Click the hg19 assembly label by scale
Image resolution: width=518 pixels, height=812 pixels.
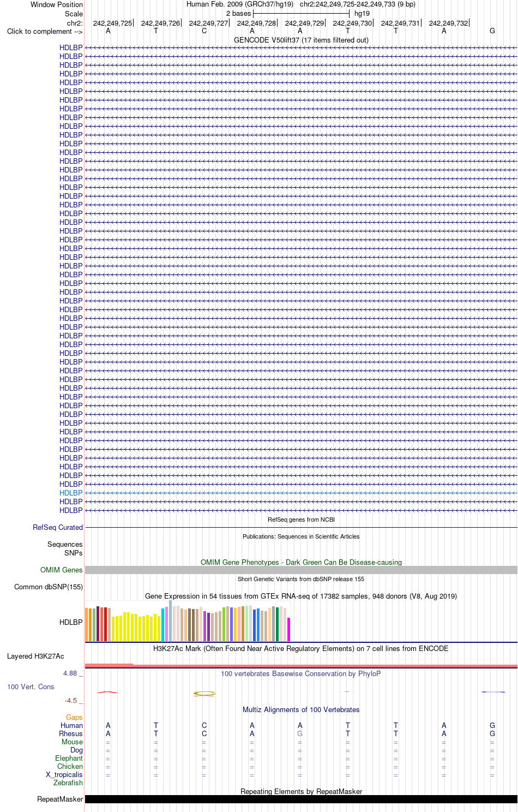click(x=362, y=13)
